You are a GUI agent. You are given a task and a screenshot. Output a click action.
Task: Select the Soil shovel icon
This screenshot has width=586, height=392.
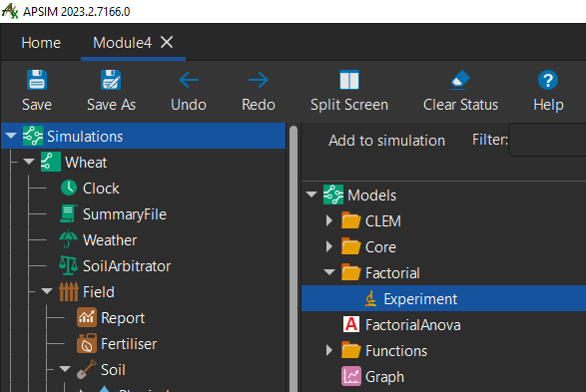(x=86, y=370)
